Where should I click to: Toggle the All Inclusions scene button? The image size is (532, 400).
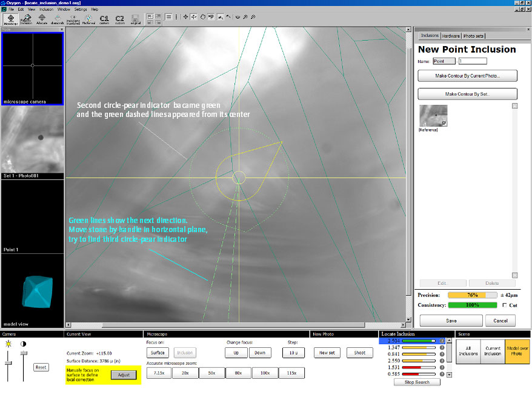(x=467, y=351)
